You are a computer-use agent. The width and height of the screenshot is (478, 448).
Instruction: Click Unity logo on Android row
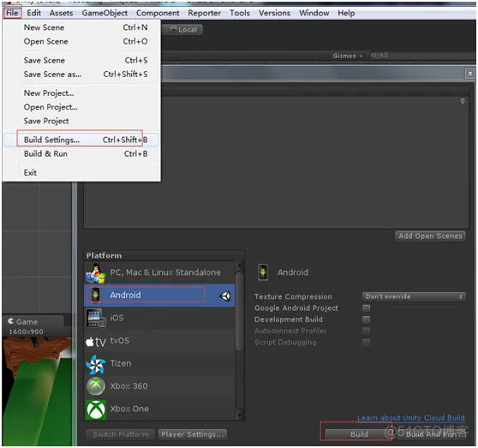(x=225, y=296)
